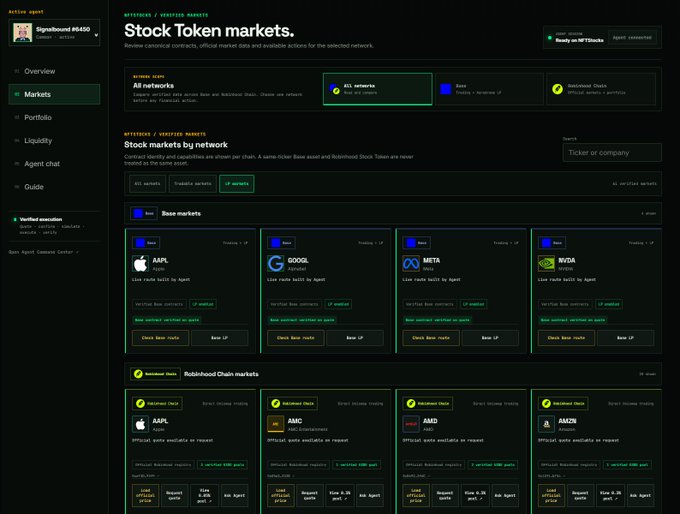Click Check Base route on META card
Image resolution: width=680 pixels, height=514 pixels.
[431, 338]
